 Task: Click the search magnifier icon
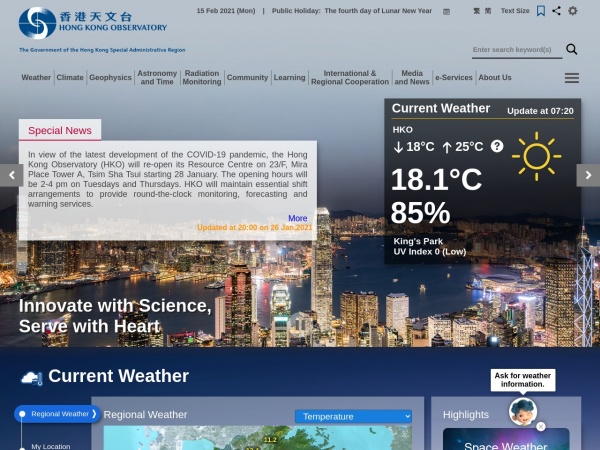click(x=572, y=49)
